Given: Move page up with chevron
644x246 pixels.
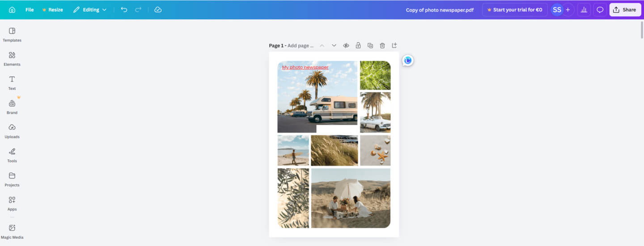Looking at the screenshot, I should pos(322,46).
